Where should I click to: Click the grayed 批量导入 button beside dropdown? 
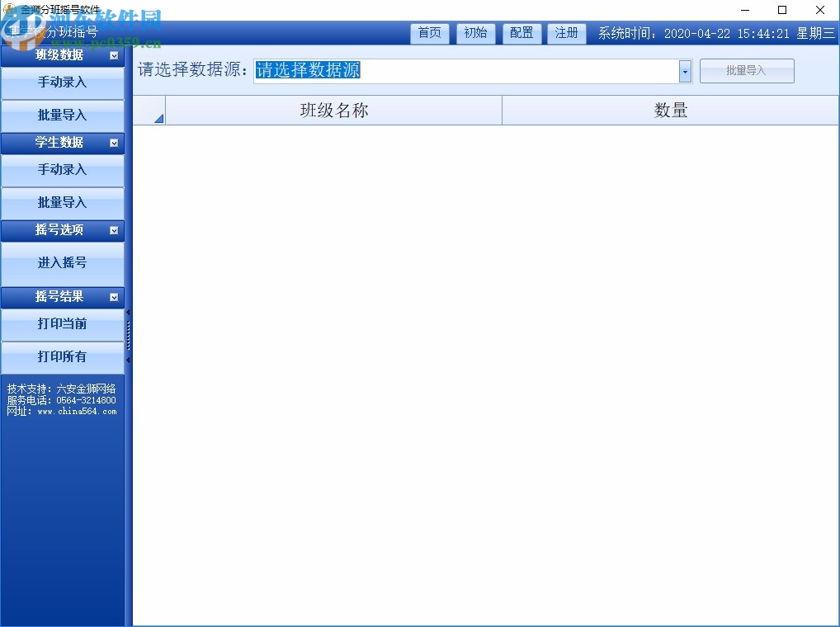click(747, 71)
